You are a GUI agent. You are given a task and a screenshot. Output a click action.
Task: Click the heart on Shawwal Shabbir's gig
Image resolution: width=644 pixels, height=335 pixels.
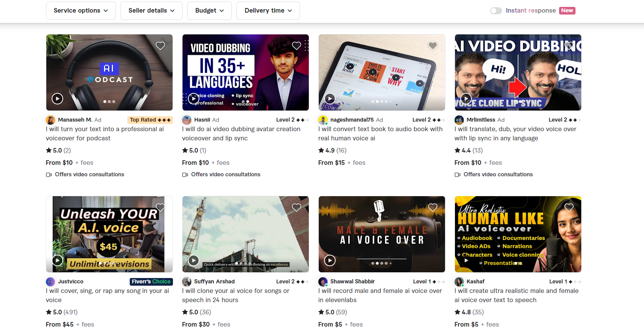tap(433, 208)
